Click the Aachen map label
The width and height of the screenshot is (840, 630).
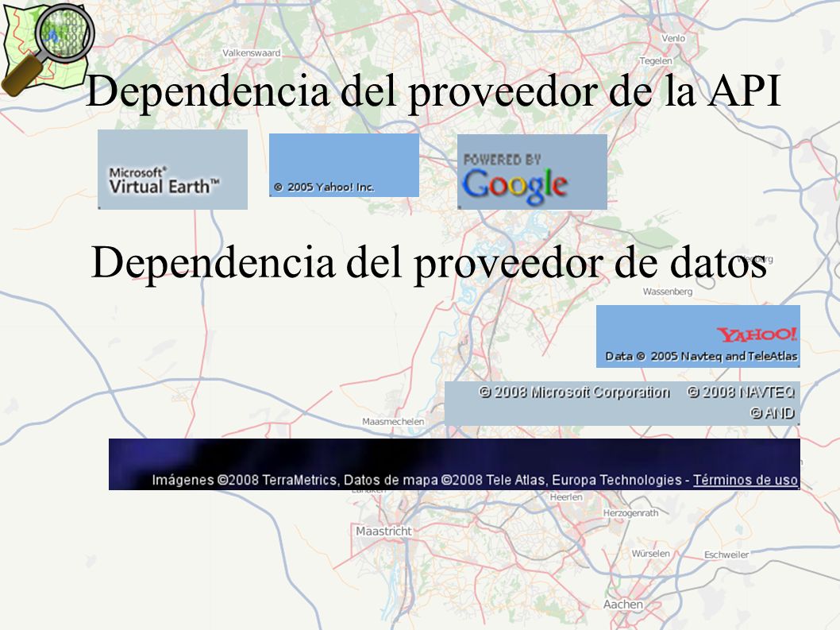click(623, 605)
